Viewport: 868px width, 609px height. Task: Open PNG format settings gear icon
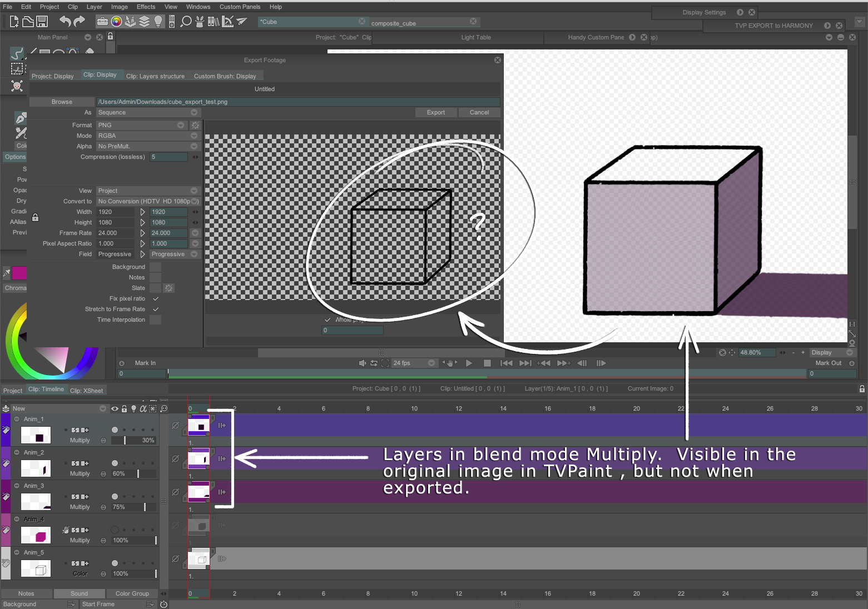point(195,126)
